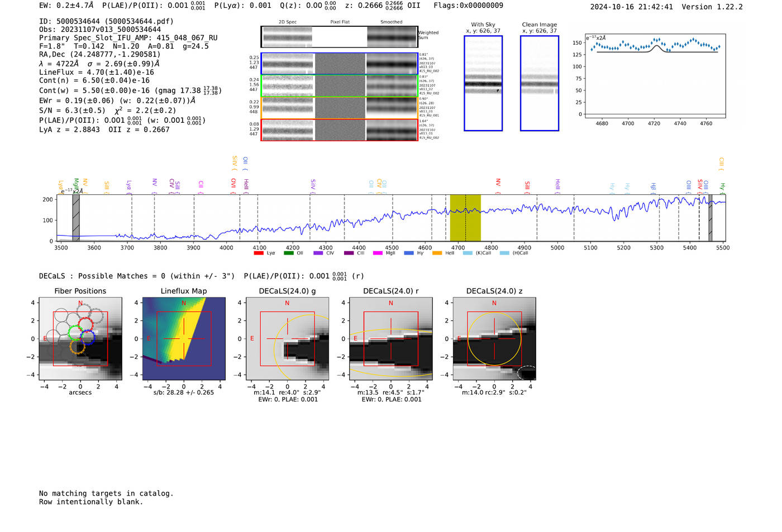Click the Flags:0x00000009 text in the header

coord(468,6)
